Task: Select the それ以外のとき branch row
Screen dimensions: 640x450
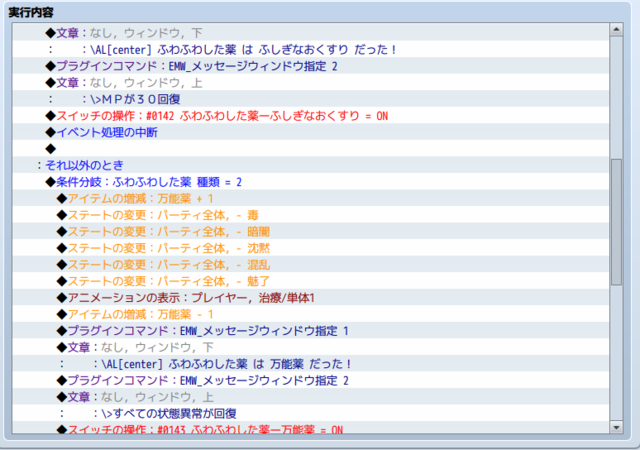Action: tap(311, 165)
